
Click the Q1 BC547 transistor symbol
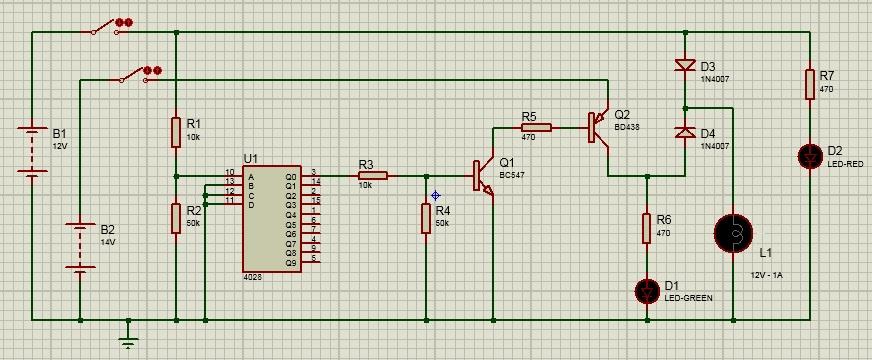click(x=483, y=176)
